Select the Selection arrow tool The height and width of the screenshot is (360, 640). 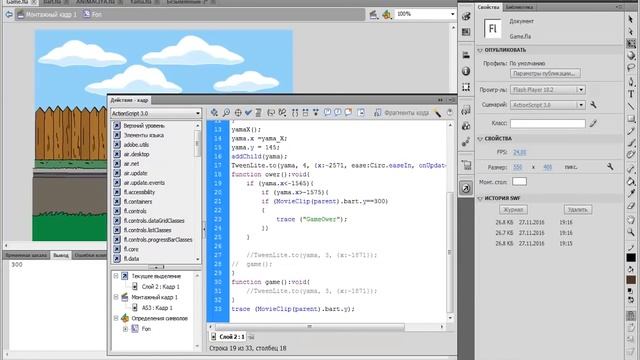pos(631,19)
